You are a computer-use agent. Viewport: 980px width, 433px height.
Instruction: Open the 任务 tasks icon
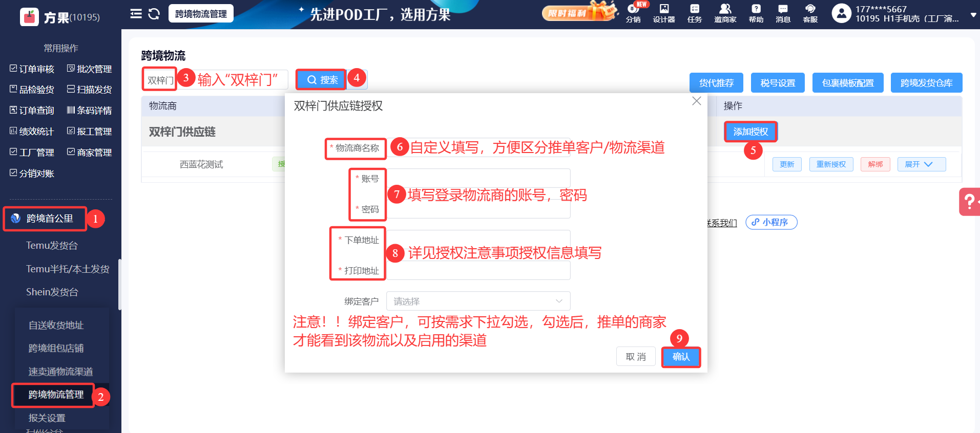click(x=695, y=13)
